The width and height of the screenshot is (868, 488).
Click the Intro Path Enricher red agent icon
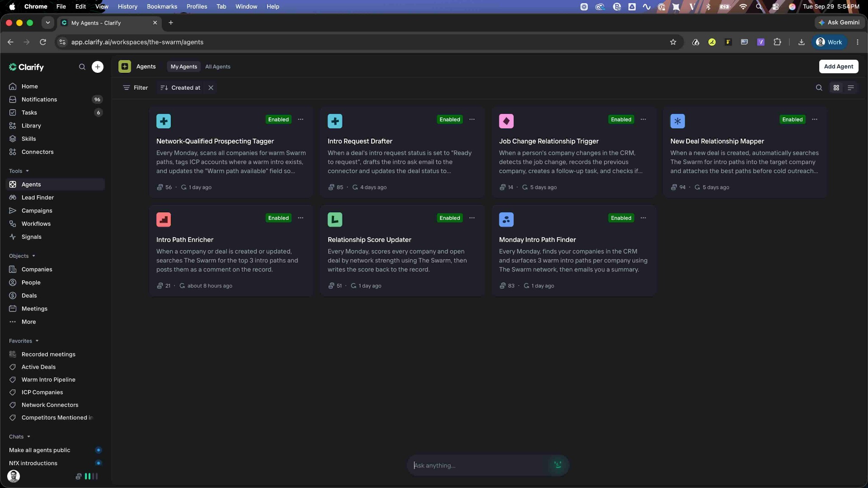tap(164, 219)
